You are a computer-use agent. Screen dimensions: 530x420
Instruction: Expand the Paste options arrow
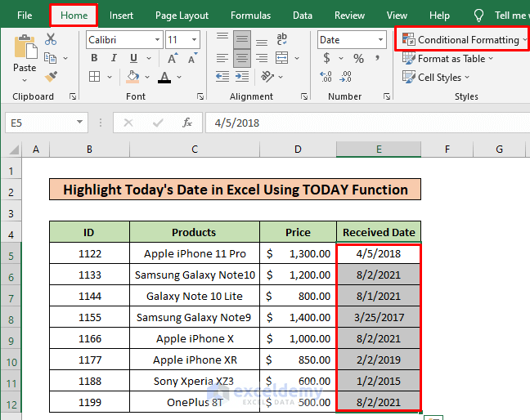25,80
